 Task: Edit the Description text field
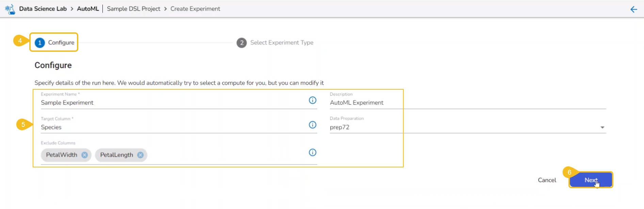(466, 103)
